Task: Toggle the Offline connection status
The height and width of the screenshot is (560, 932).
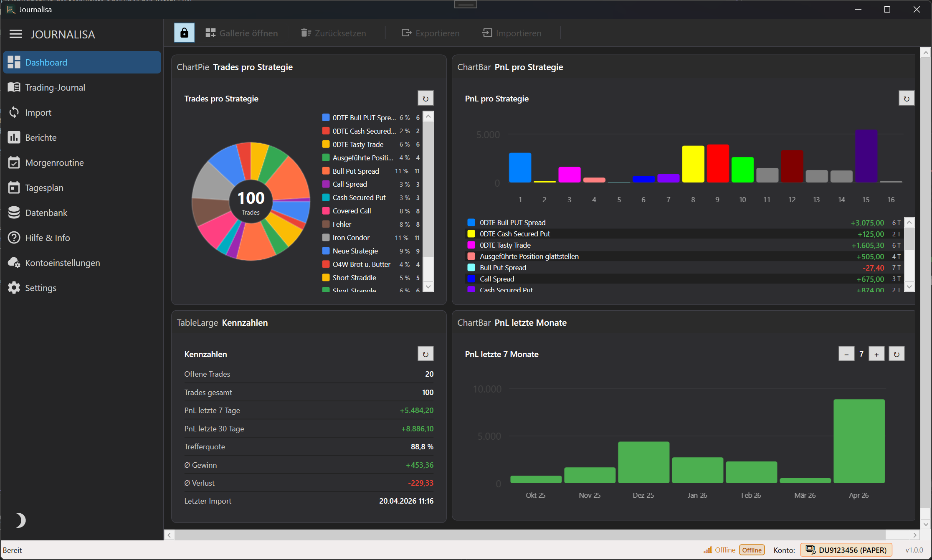Action: [751, 550]
